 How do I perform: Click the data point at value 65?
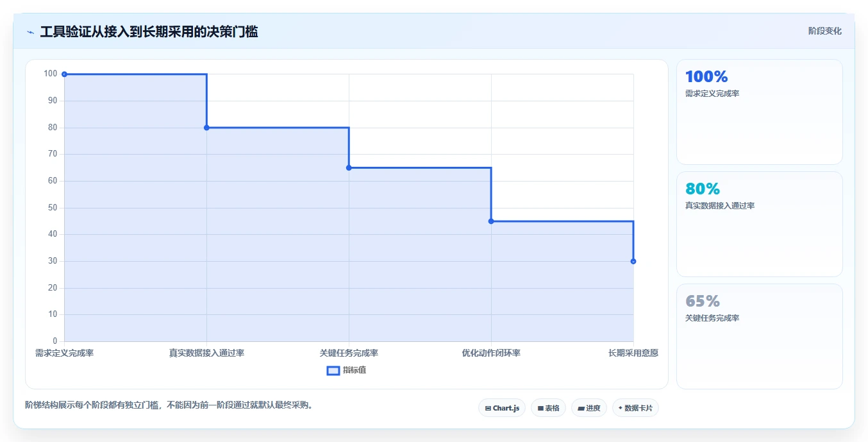pos(349,168)
